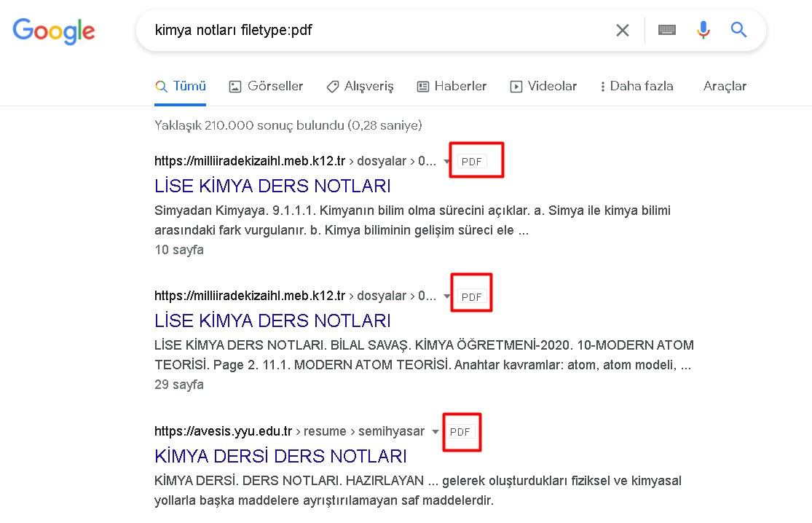This screenshot has width=812, height=523.
Task: Click the PDF badge on first result
Action: (x=472, y=162)
